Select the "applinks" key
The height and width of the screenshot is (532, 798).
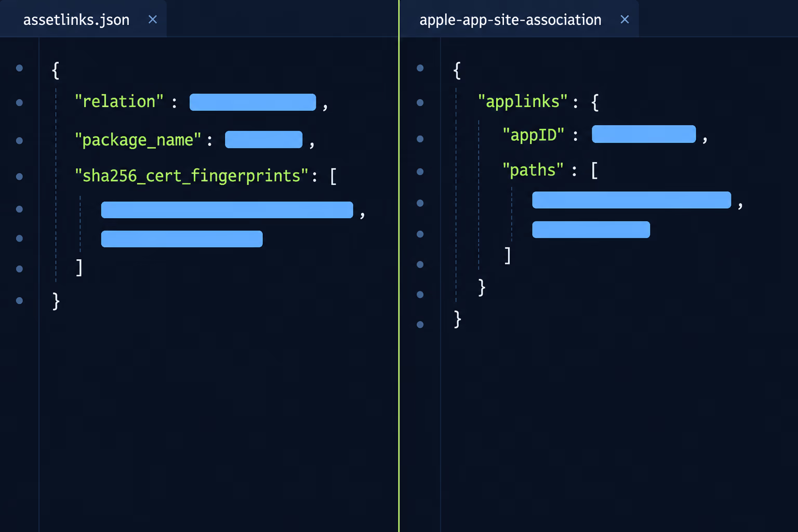point(523,101)
